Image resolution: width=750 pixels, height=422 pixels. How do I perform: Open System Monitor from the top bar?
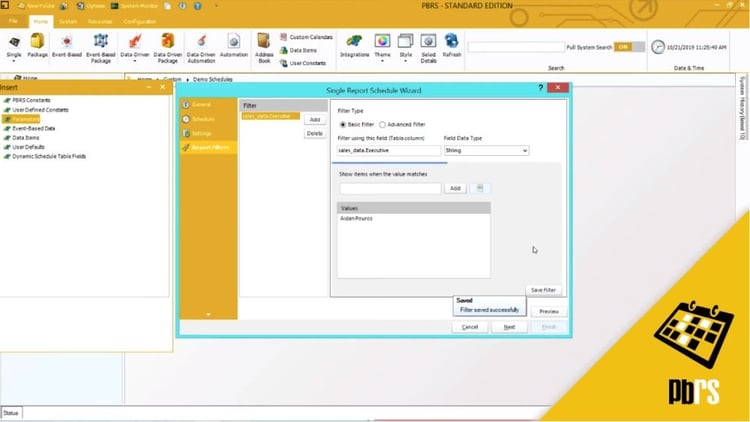(135, 6)
